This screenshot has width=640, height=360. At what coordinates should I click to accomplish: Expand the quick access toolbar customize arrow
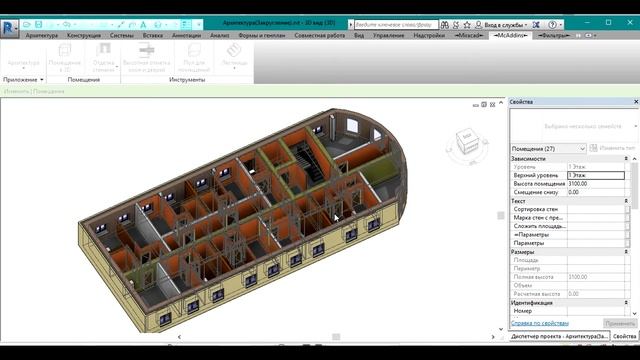point(199,25)
